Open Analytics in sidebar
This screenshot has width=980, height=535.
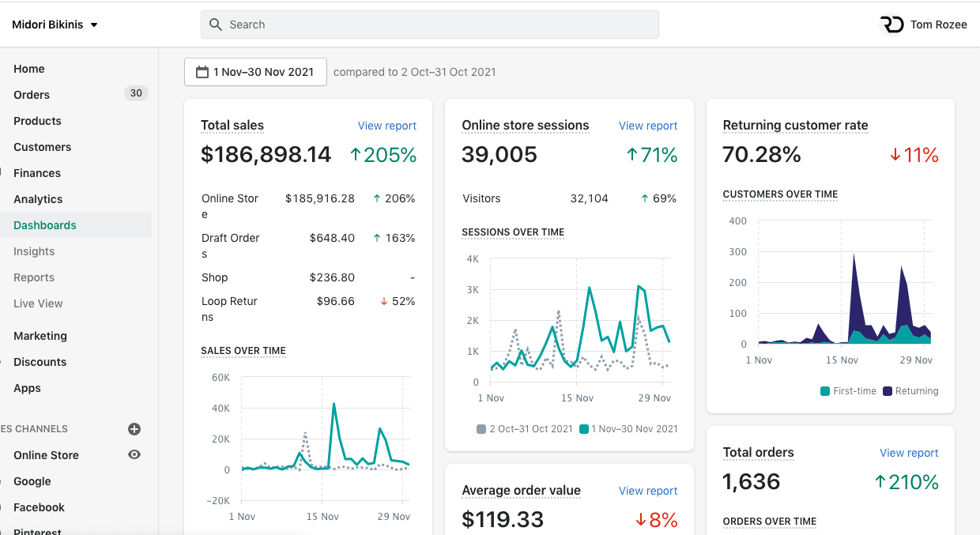click(x=38, y=199)
